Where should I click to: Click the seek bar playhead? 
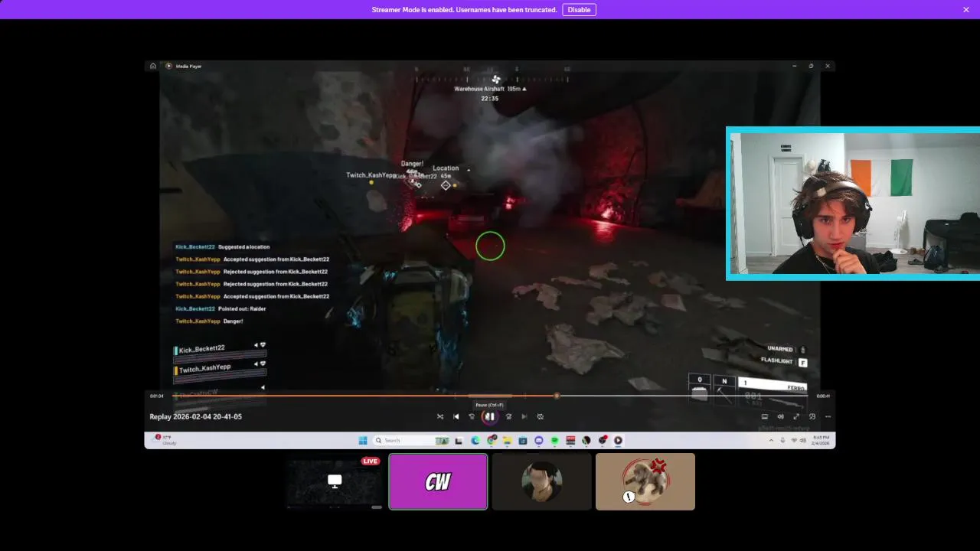pos(557,396)
